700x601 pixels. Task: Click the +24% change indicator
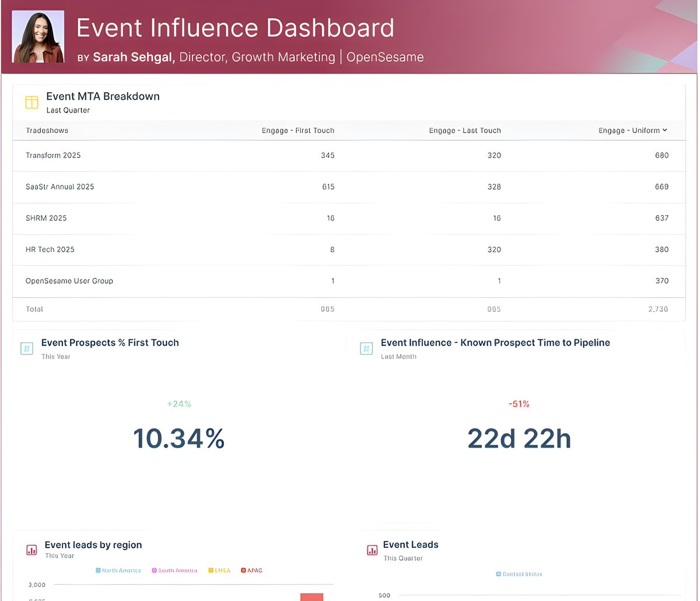tap(179, 404)
